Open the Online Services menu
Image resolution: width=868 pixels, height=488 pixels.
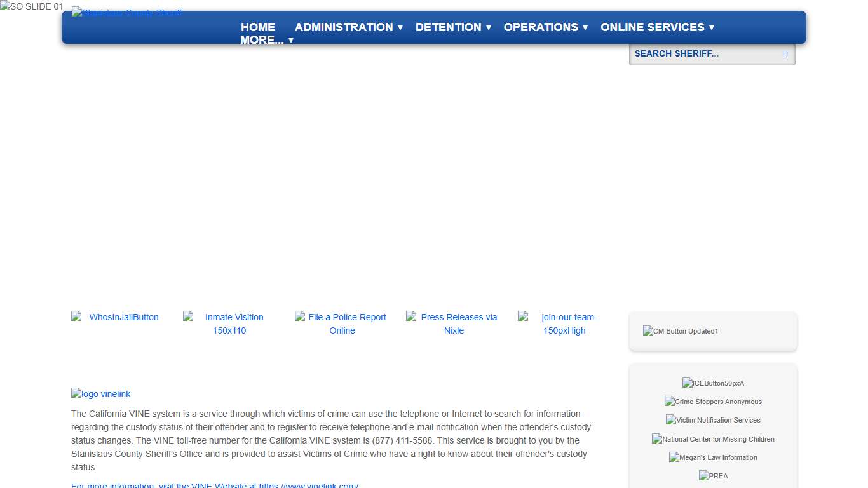[657, 27]
